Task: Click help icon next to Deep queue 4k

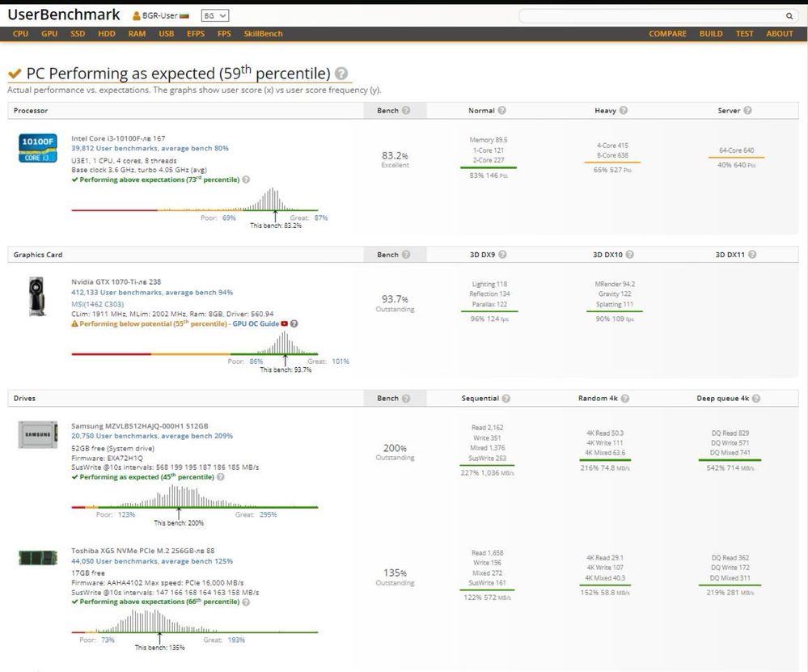Action: (756, 399)
